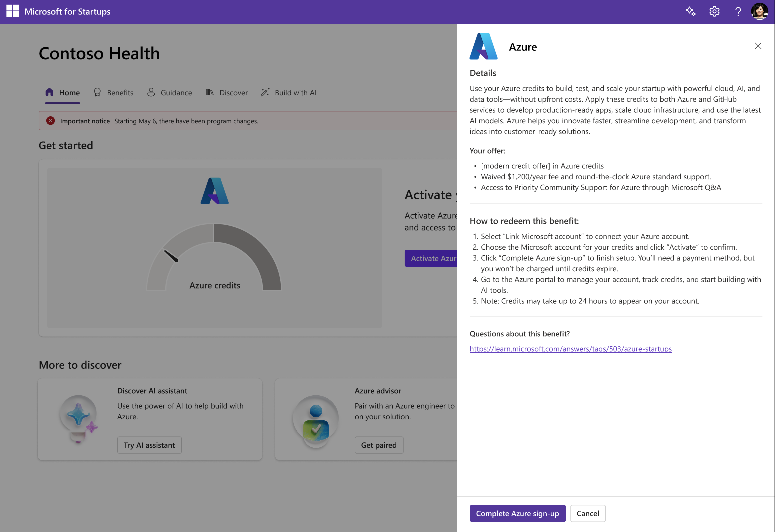Select the Build with AI tab
The image size is (775, 532).
[295, 92]
